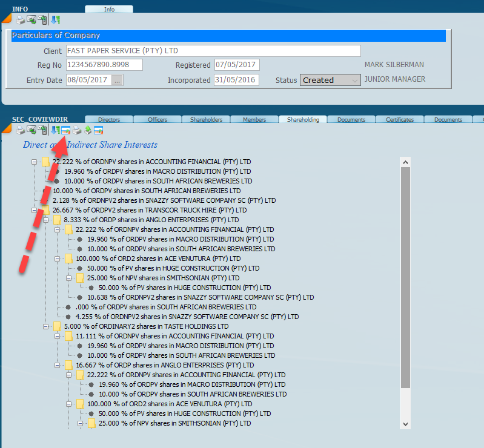The image size is (484, 448).
Task: Collapse the 11.111 % ACCOUNTING FINANCIAL node
Action: click(x=58, y=336)
